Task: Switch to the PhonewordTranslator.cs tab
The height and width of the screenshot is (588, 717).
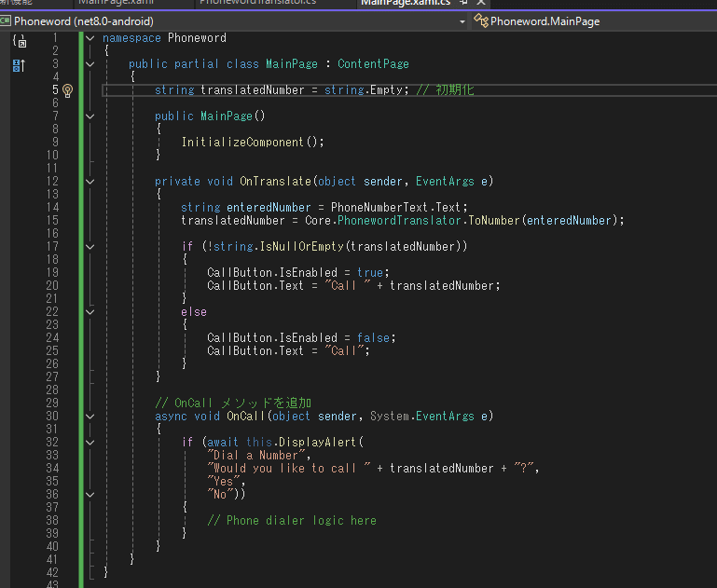Action: [257, 2]
